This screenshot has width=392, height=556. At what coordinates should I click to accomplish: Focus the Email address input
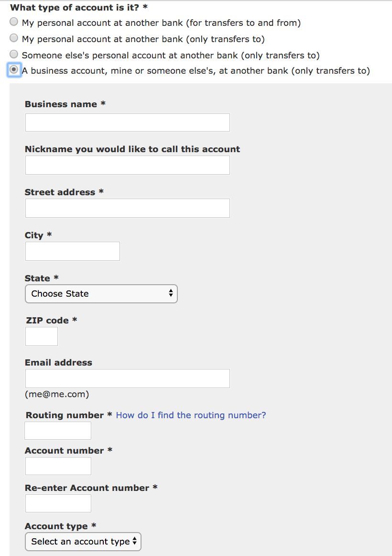127,378
